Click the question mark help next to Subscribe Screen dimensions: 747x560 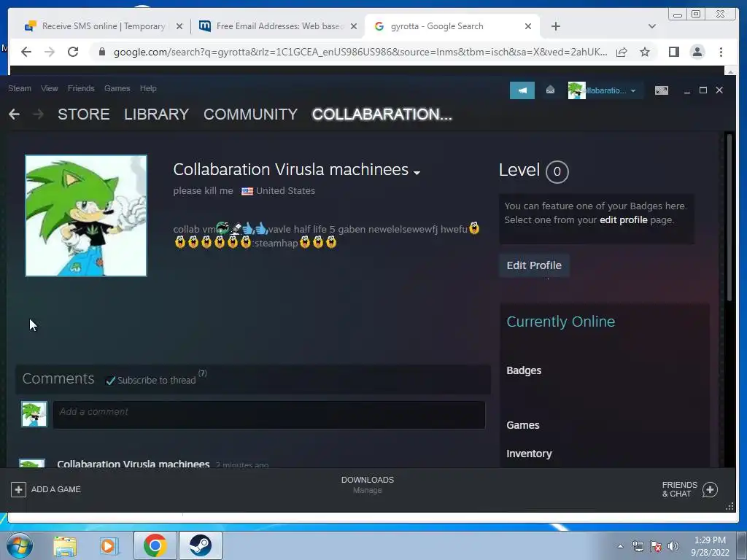tap(203, 373)
